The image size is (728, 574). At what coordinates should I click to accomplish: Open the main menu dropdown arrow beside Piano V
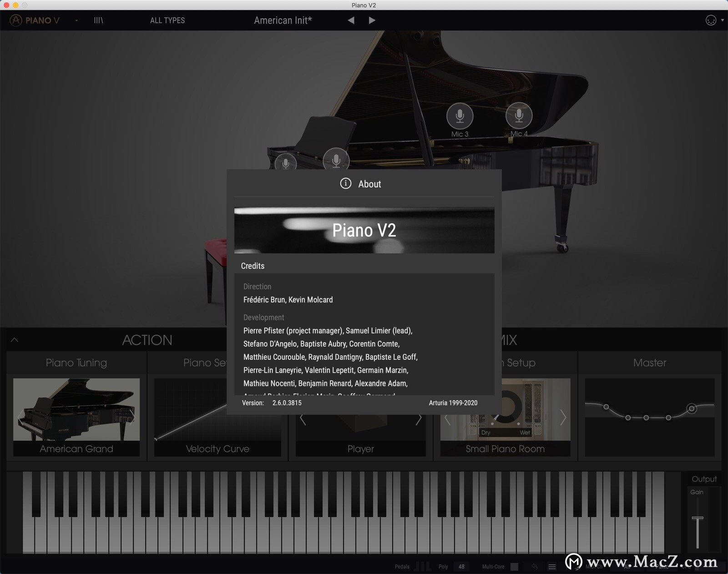click(76, 20)
